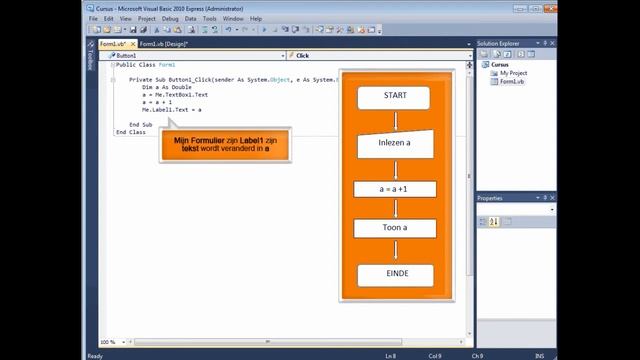Click the Save toolbar icon
Image resolution: width=640 pixels, height=360 pixels.
tap(133, 30)
